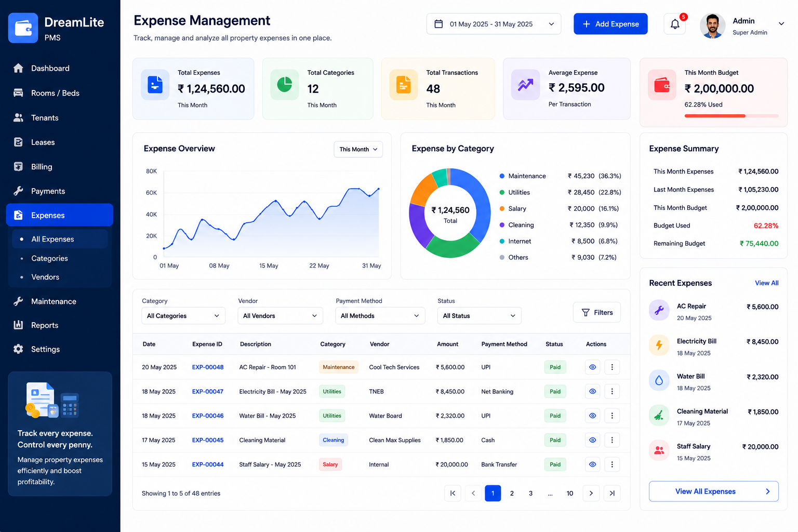Click the This Month Budget wallet icon
Screen dimensions: 798x532
pyautogui.click(x=662, y=85)
